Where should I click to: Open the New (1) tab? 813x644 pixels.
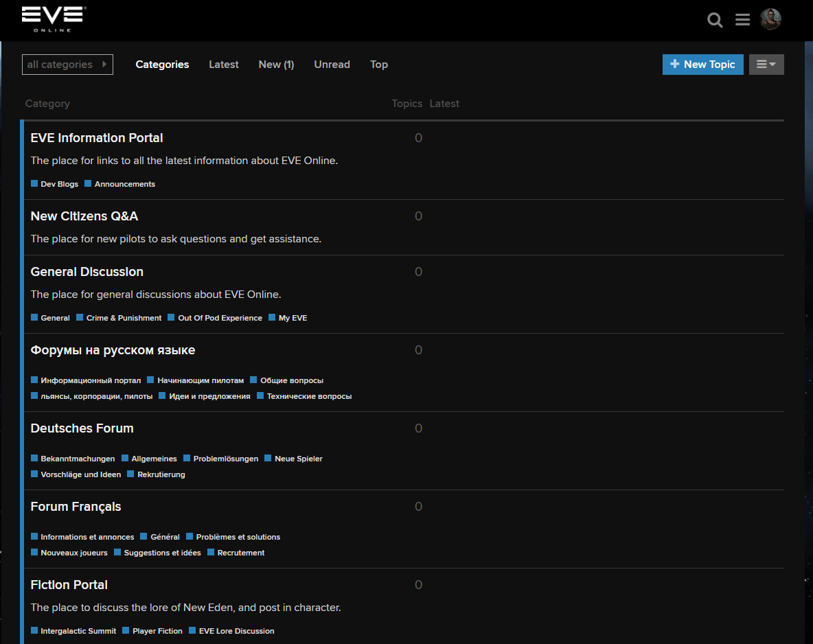276,65
